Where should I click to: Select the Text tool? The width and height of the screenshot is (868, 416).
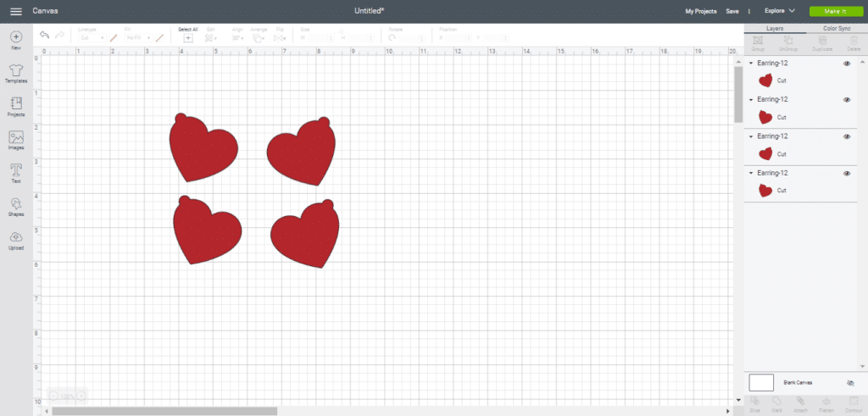click(15, 173)
